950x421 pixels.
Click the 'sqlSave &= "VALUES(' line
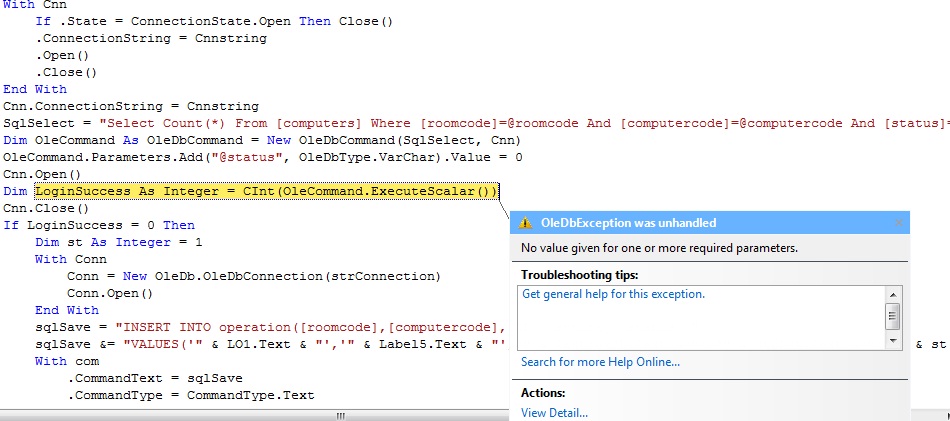point(272,344)
